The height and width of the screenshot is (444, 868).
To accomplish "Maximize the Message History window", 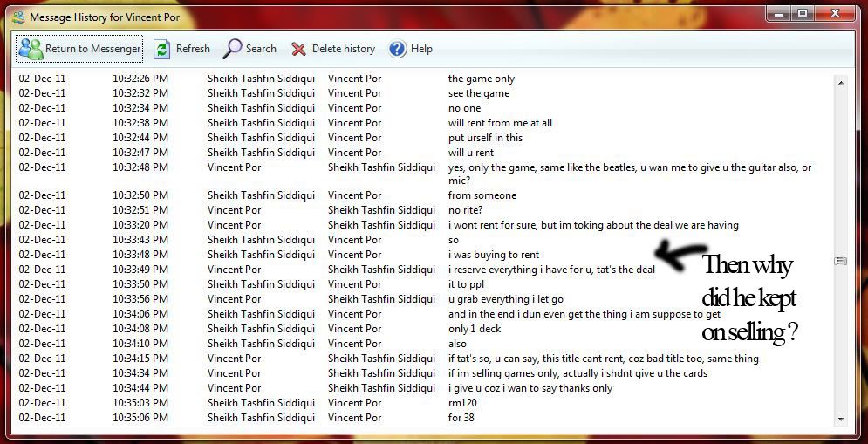I will click(x=803, y=13).
